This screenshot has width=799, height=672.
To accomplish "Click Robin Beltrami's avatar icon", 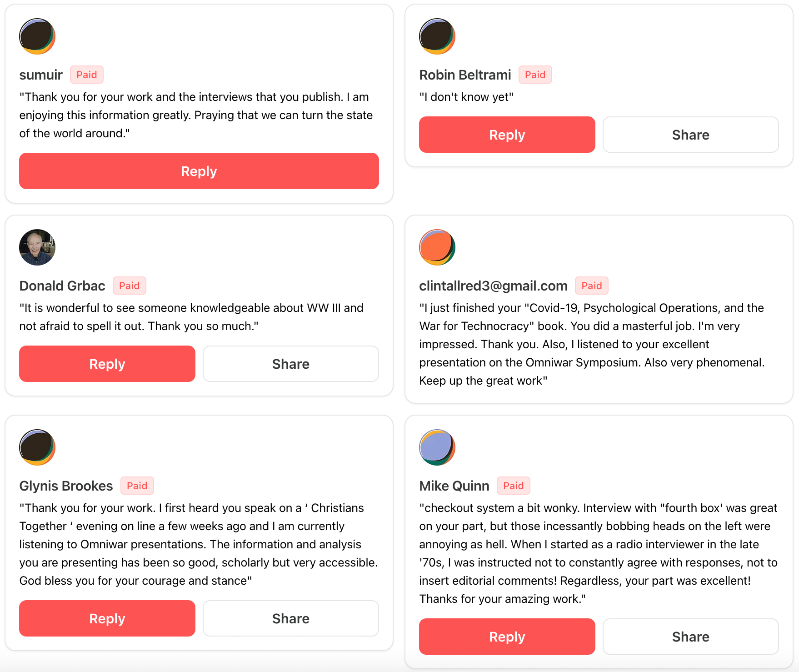I will pyautogui.click(x=437, y=36).
